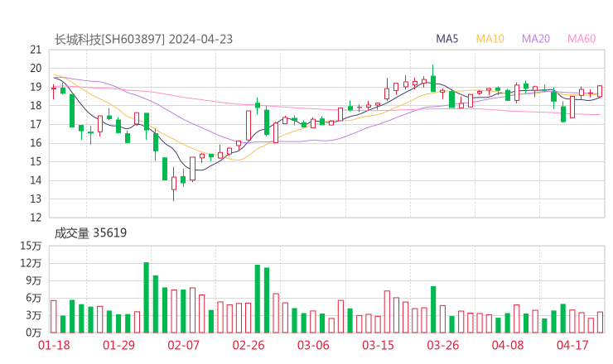This screenshot has width=613, height=364.
Task: Click the candlestick with the lowest wick near 13
Action: pos(174,184)
